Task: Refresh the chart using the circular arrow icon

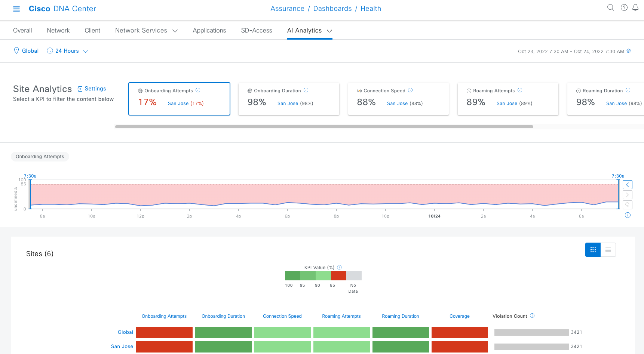Action: click(627, 204)
